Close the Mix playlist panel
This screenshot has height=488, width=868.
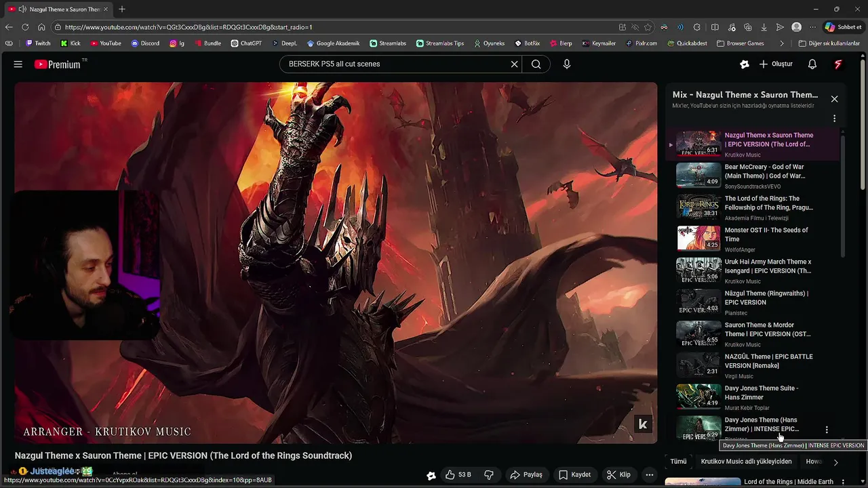834,99
